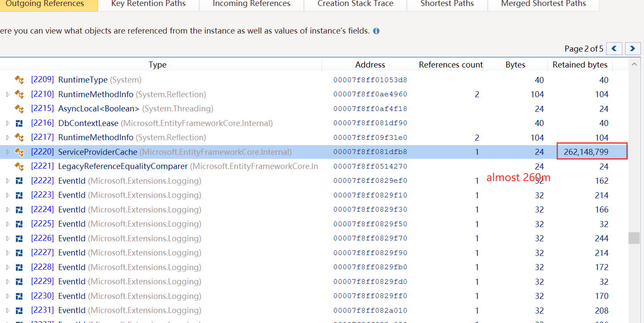Switch to the Incoming References tab
644x323 pixels.
[251, 4]
